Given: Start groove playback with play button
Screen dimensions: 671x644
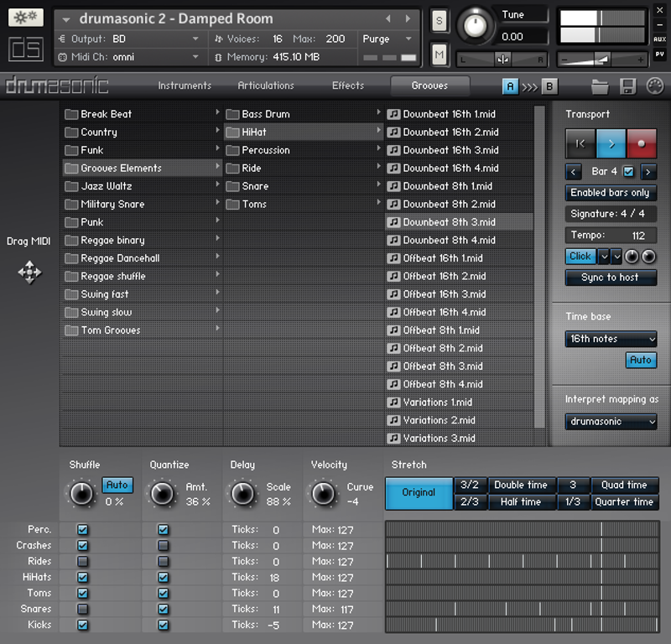Looking at the screenshot, I should tap(611, 143).
